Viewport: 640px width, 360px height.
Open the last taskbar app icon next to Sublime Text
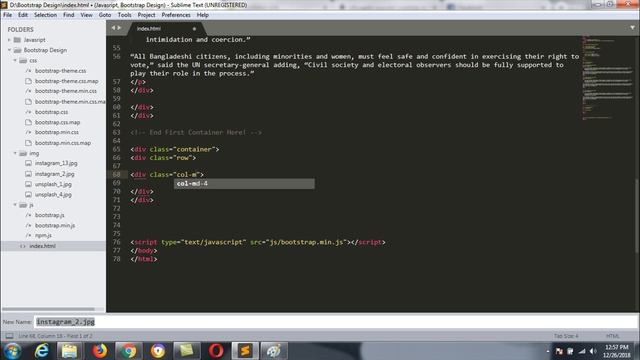coord(274,351)
